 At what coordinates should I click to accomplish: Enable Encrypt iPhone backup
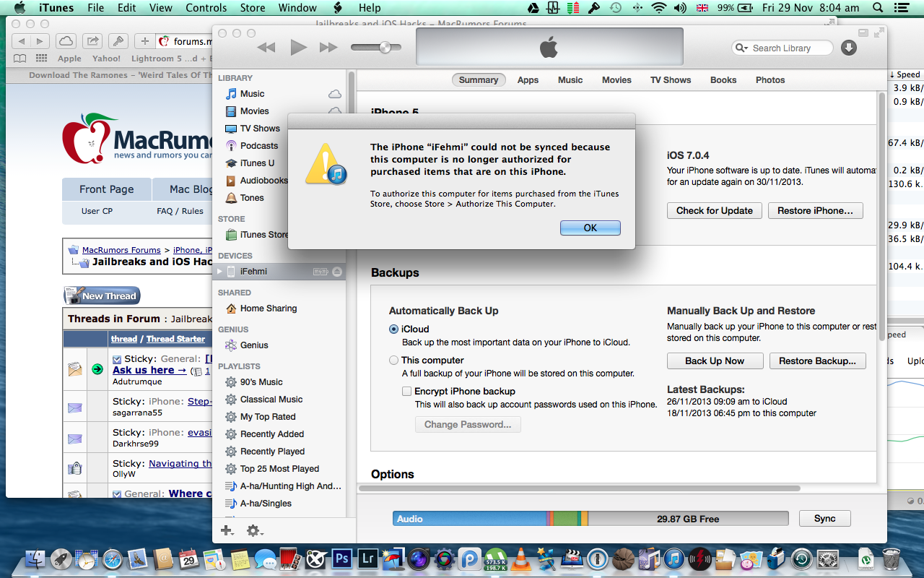coord(406,391)
